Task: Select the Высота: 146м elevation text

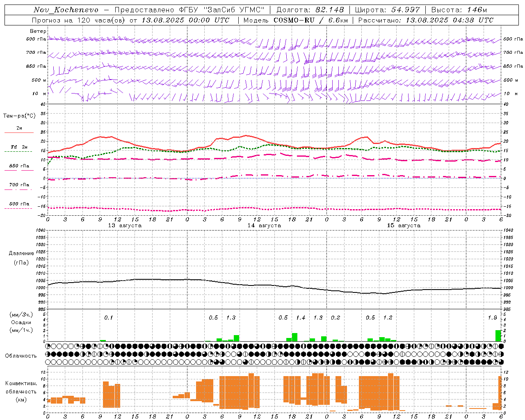Action: (459, 10)
